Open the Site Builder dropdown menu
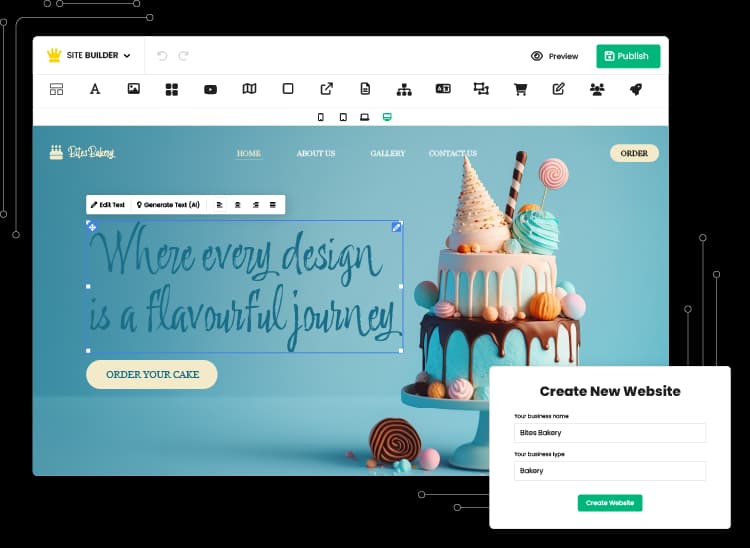Screen dimensions: 750x548 [x=99, y=55]
